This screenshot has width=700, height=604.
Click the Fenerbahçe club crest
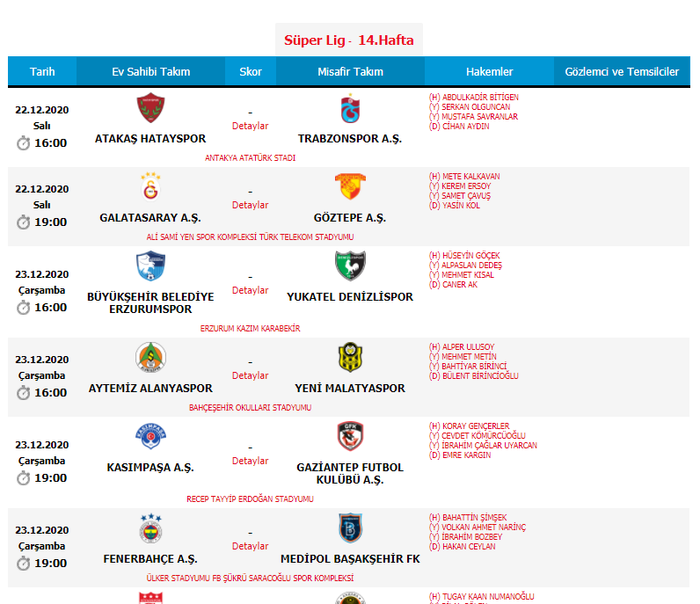click(x=150, y=528)
